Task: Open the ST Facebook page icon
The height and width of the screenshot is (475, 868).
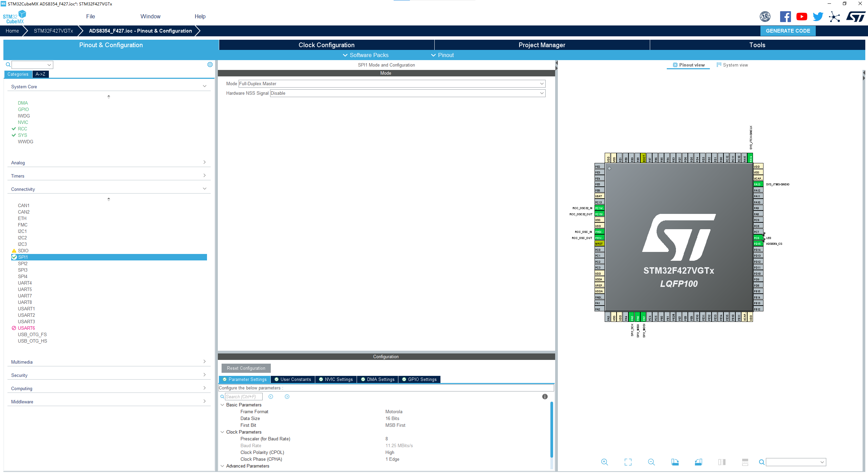Action: tap(785, 17)
